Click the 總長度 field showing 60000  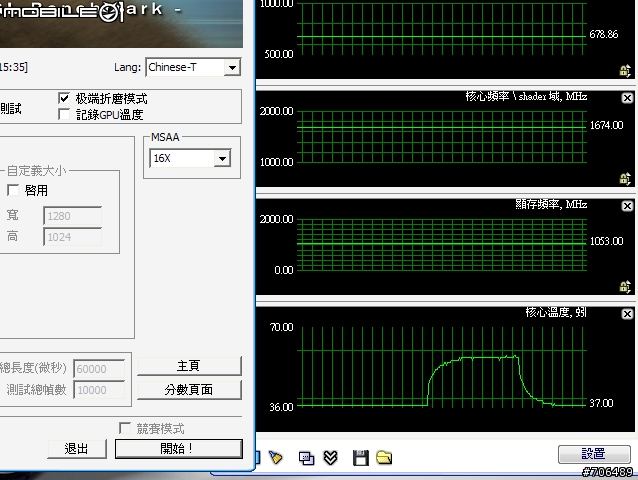coord(99,369)
